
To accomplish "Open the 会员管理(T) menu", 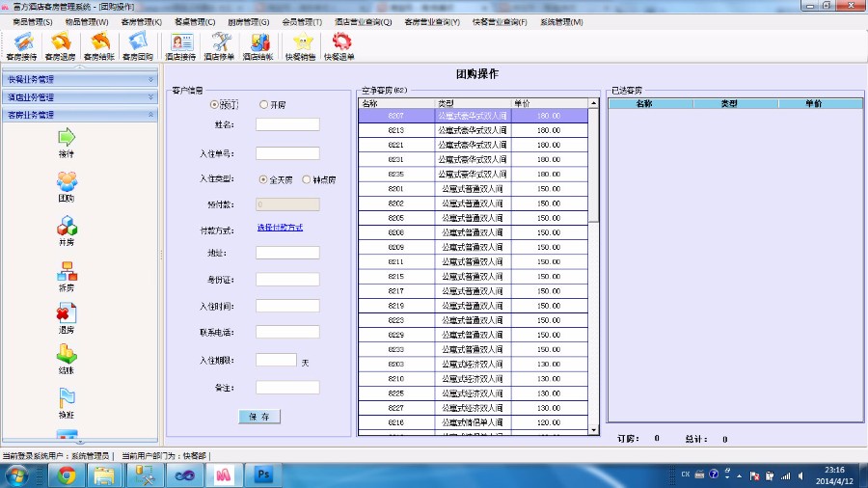I will [x=302, y=22].
